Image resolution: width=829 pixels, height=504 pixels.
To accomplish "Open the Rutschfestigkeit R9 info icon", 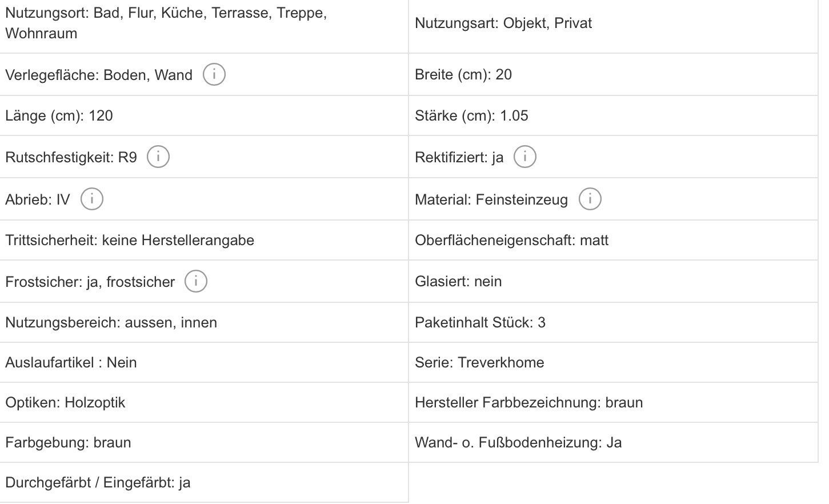I will coord(158,157).
